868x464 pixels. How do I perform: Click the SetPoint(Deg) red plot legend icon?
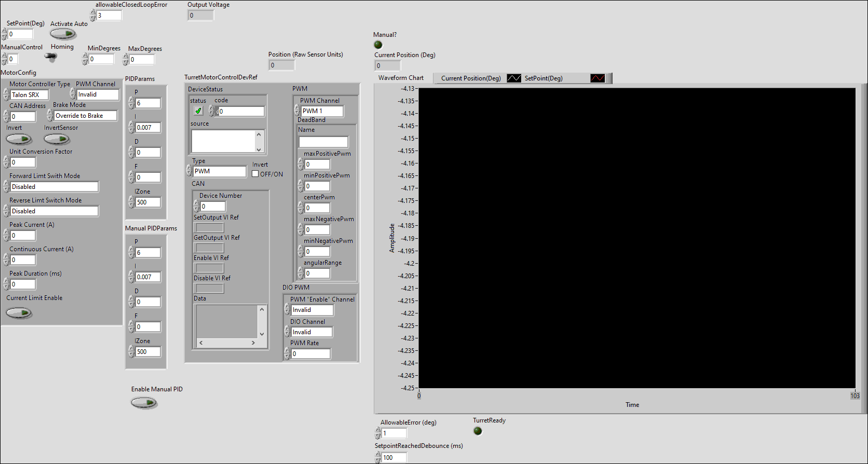point(598,78)
